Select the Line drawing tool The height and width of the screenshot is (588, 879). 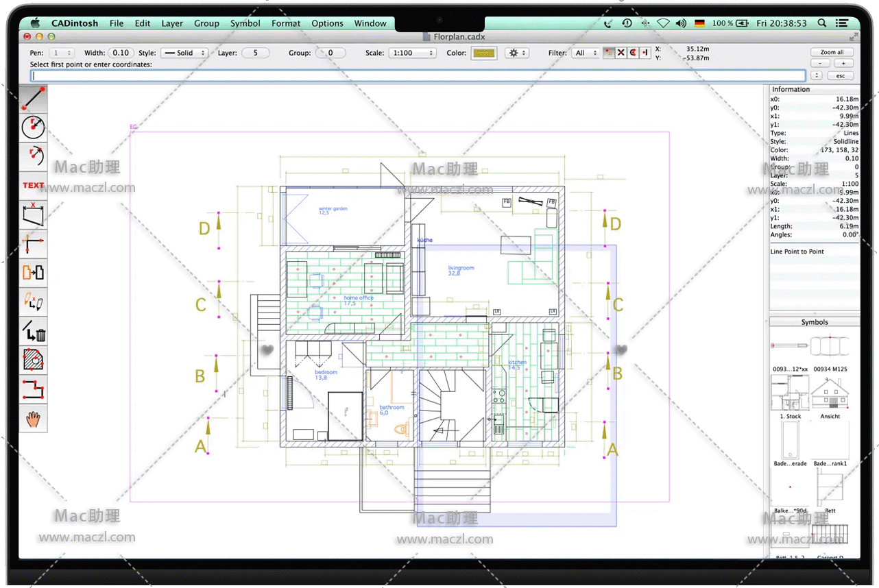coord(33,99)
